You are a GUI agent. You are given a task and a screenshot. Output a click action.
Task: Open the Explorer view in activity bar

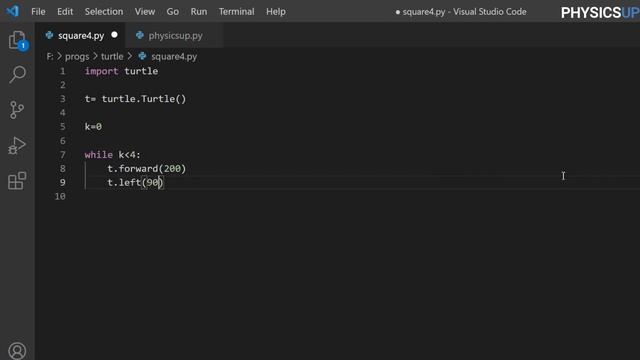[x=17, y=40]
